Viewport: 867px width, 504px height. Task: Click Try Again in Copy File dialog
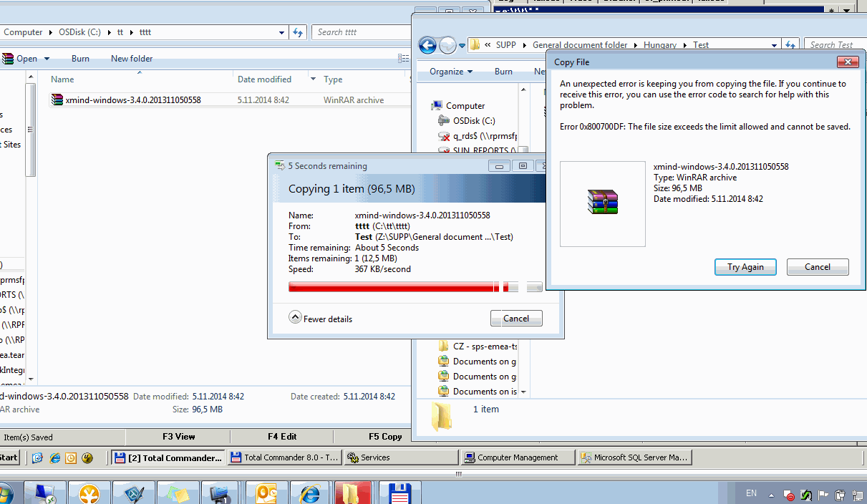pyautogui.click(x=745, y=267)
